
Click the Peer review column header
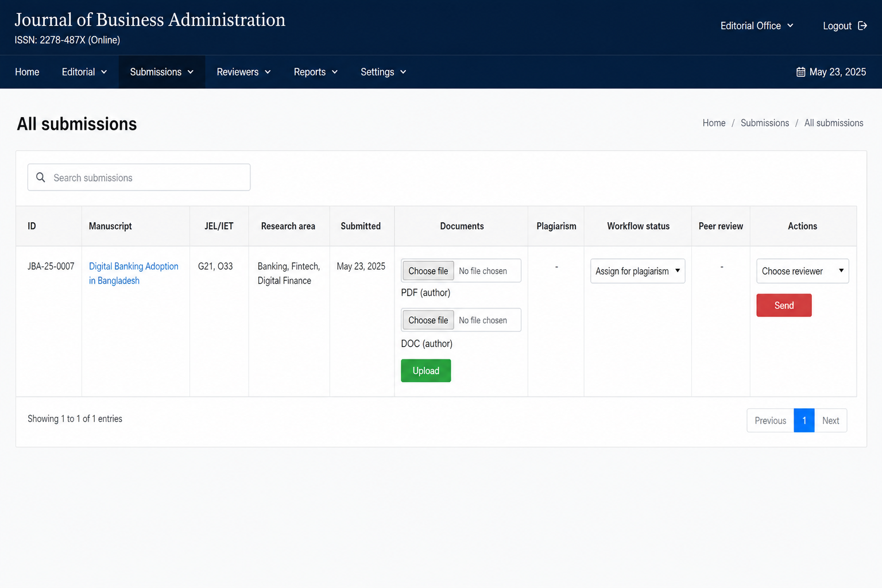pyautogui.click(x=721, y=226)
